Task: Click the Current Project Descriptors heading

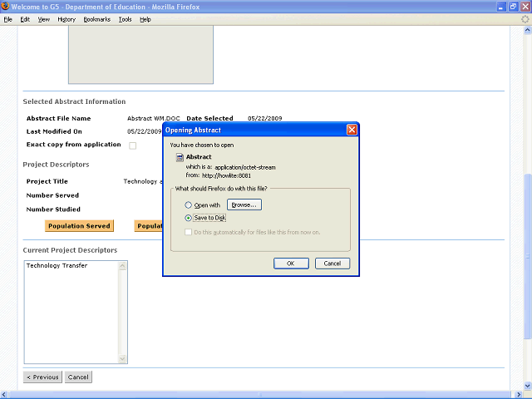Action: [70, 250]
